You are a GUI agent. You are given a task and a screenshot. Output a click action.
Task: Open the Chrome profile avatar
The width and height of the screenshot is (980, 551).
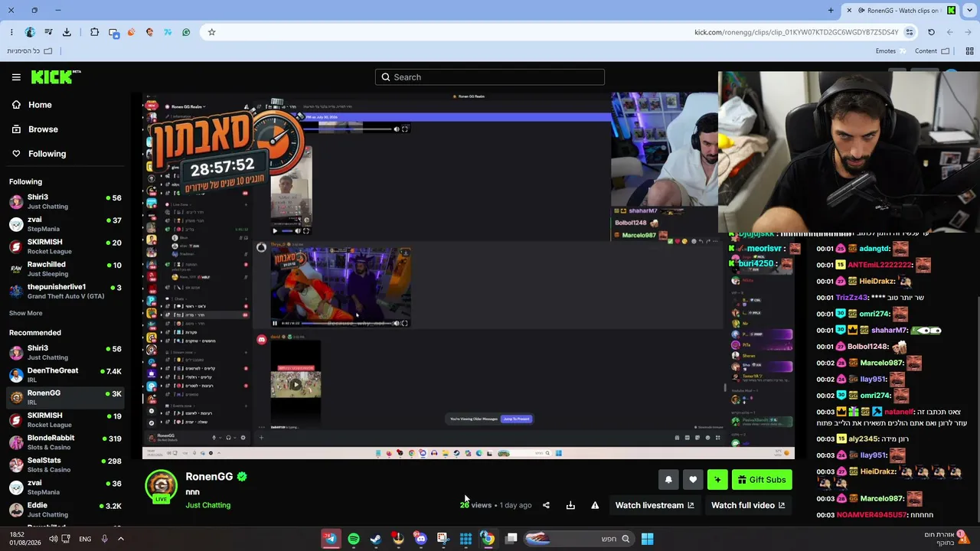point(30,32)
